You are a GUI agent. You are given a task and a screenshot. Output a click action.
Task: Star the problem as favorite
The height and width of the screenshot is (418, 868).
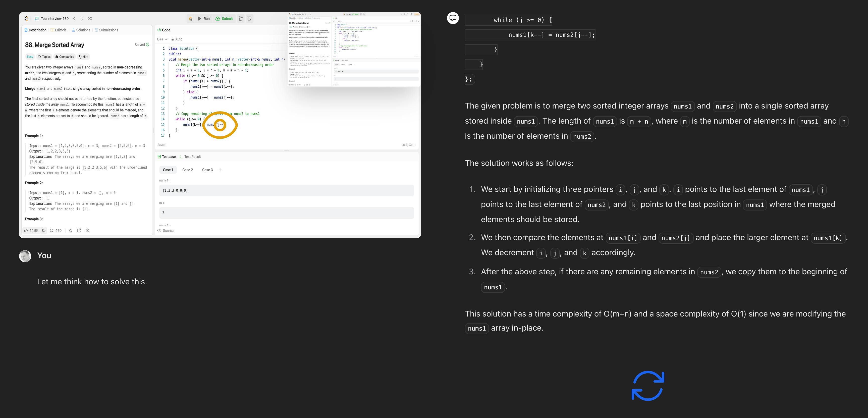[70, 231]
